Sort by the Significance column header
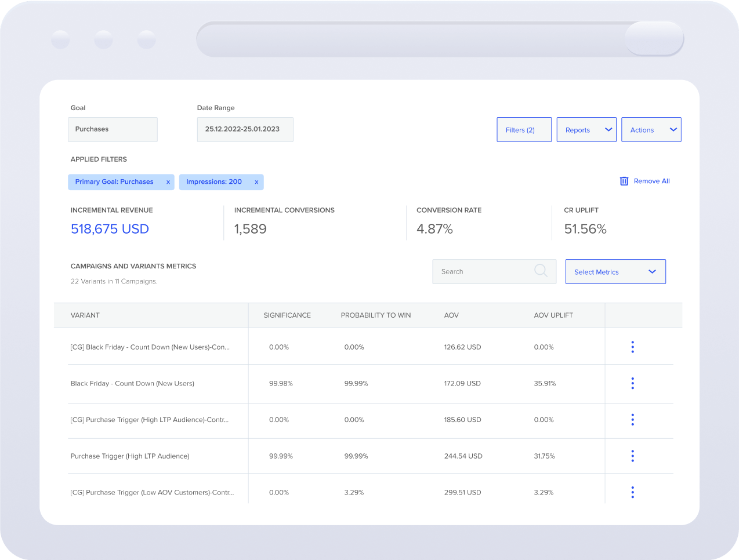 [x=287, y=315]
